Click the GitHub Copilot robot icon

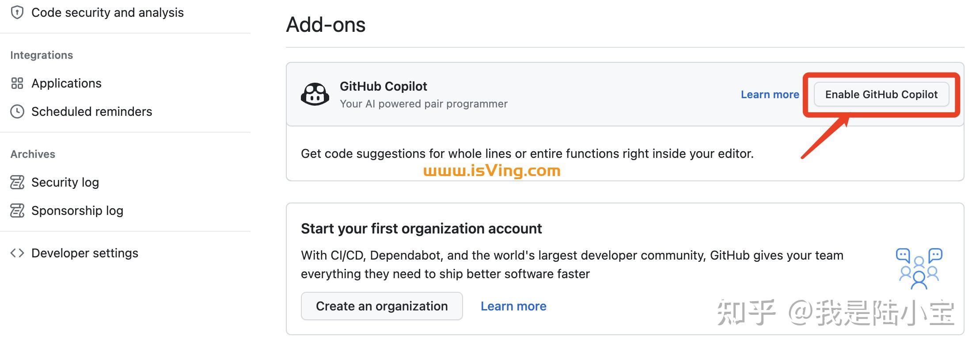pos(315,94)
